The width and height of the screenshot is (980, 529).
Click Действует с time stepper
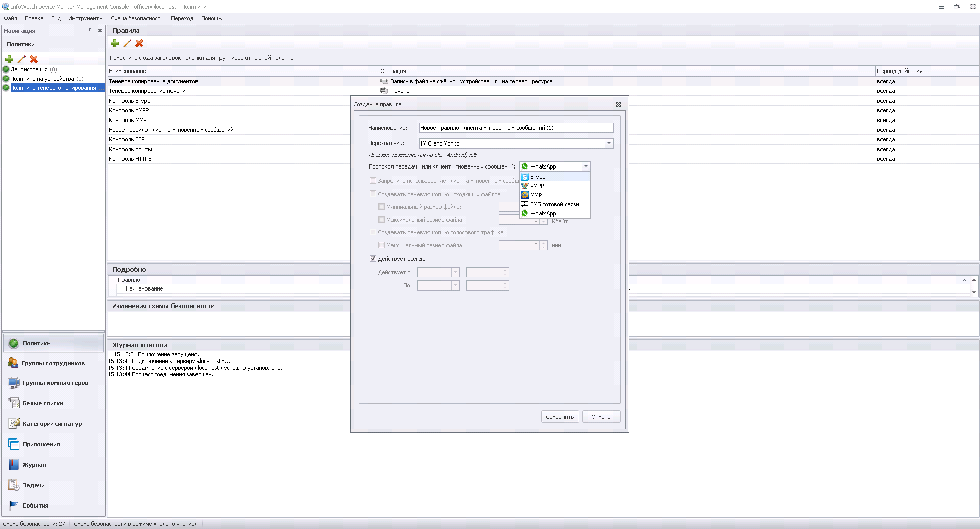(505, 272)
